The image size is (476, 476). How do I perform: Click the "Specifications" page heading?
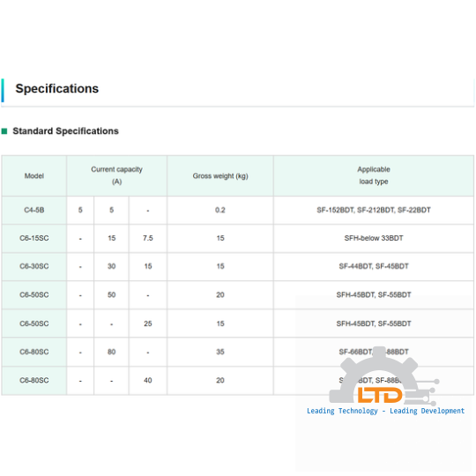coord(56,89)
